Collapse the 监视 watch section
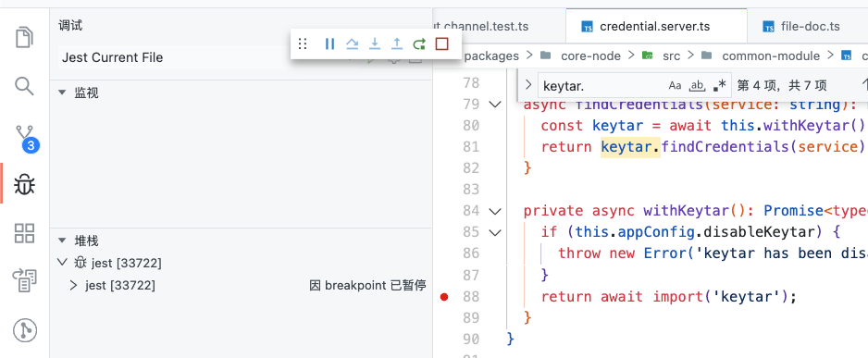Image resolution: width=868 pixels, height=358 pixels. (62, 93)
